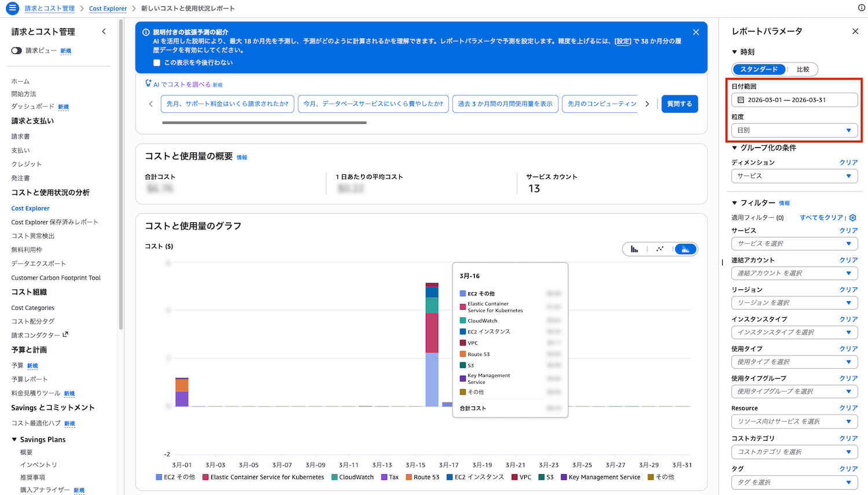Open the ディメンション service dropdown
Screen dimensions: 868x495
794,176
